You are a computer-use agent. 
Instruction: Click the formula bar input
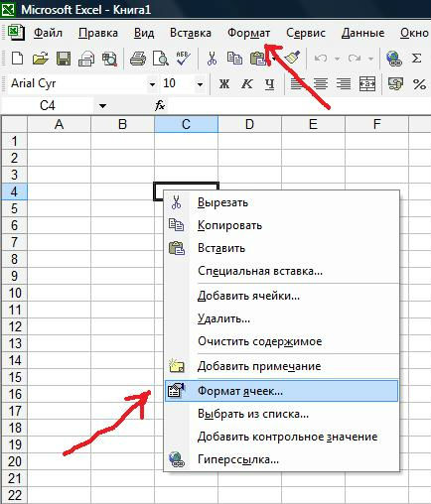coord(300,106)
